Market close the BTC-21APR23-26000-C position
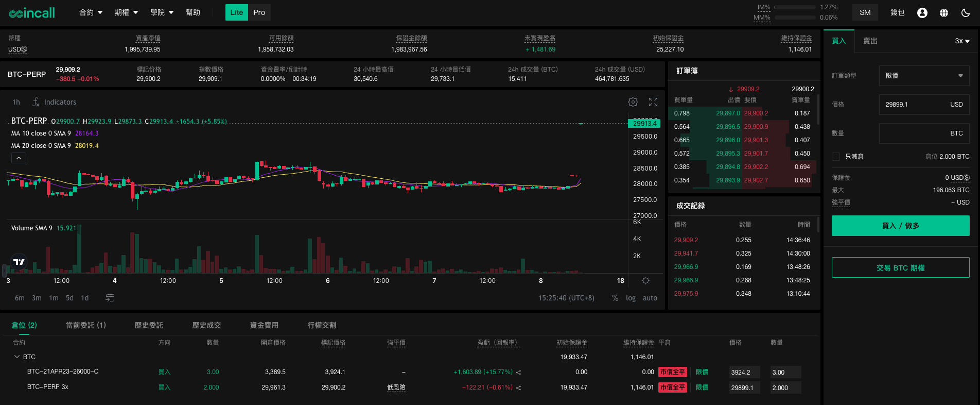Screen dimensions: 980x405 [673, 372]
